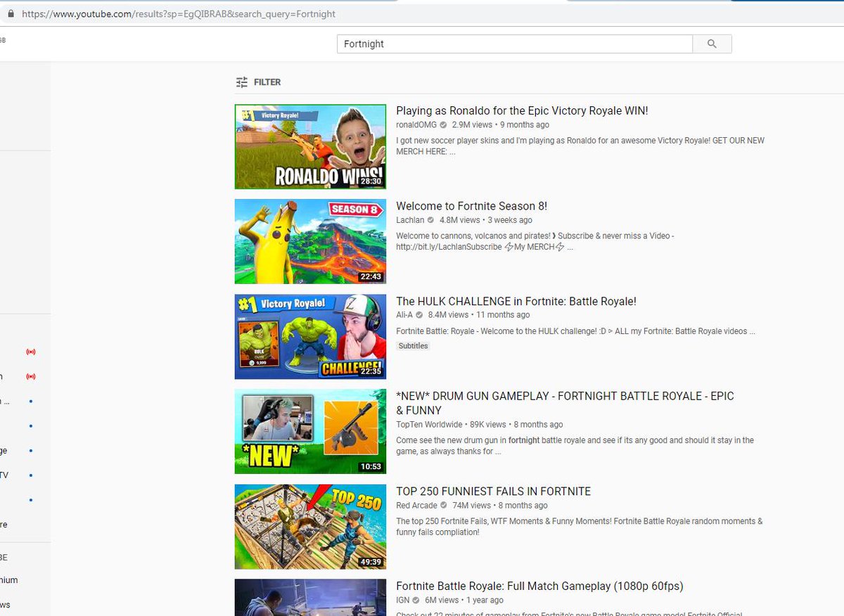Click the Subtitles badge on Hulk video
844x616 pixels.
[413, 346]
